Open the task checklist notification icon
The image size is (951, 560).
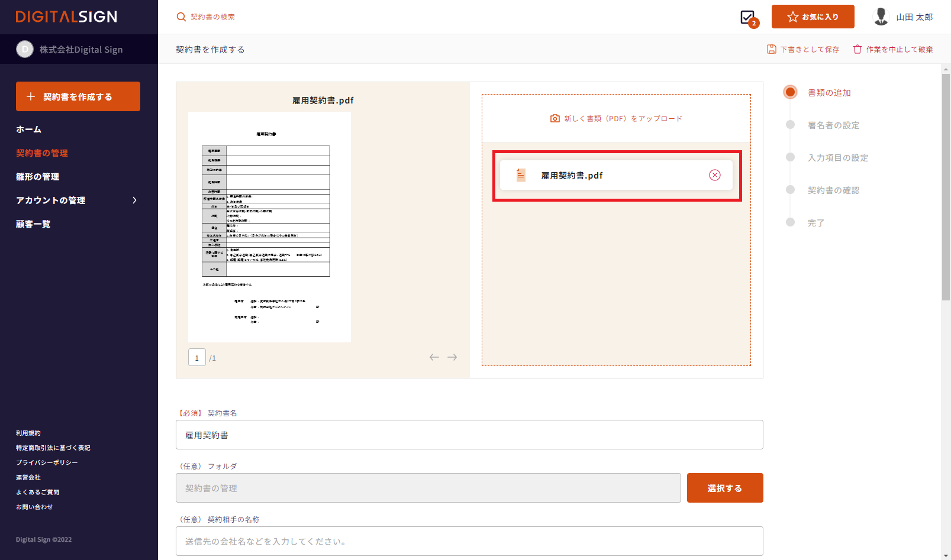pos(748,17)
